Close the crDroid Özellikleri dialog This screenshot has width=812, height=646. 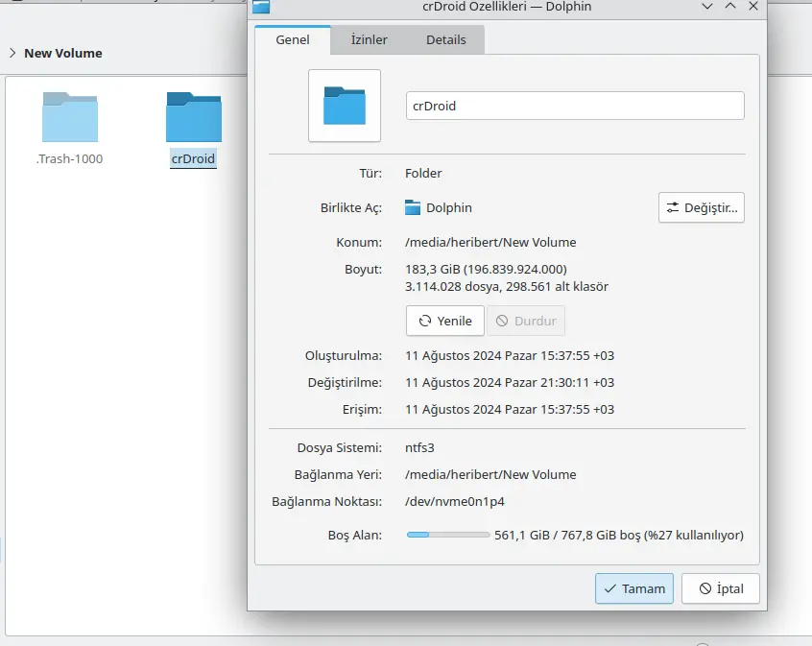753,6
